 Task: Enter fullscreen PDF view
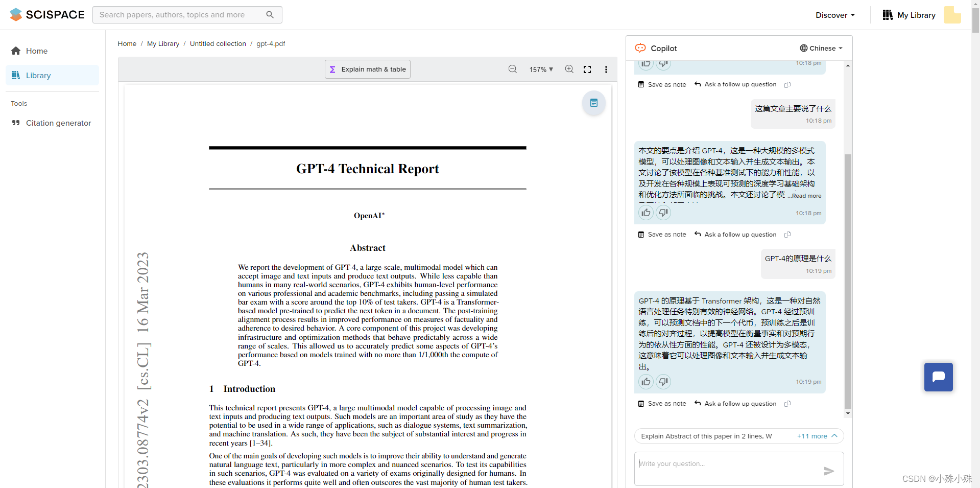pos(587,69)
